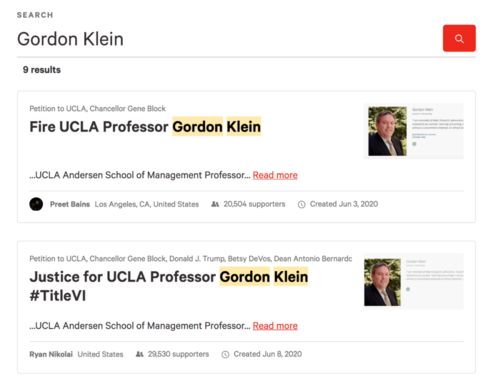The height and width of the screenshot is (381, 500).
Task: Open the first petition's thumbnail image
Action: (414, 131)
